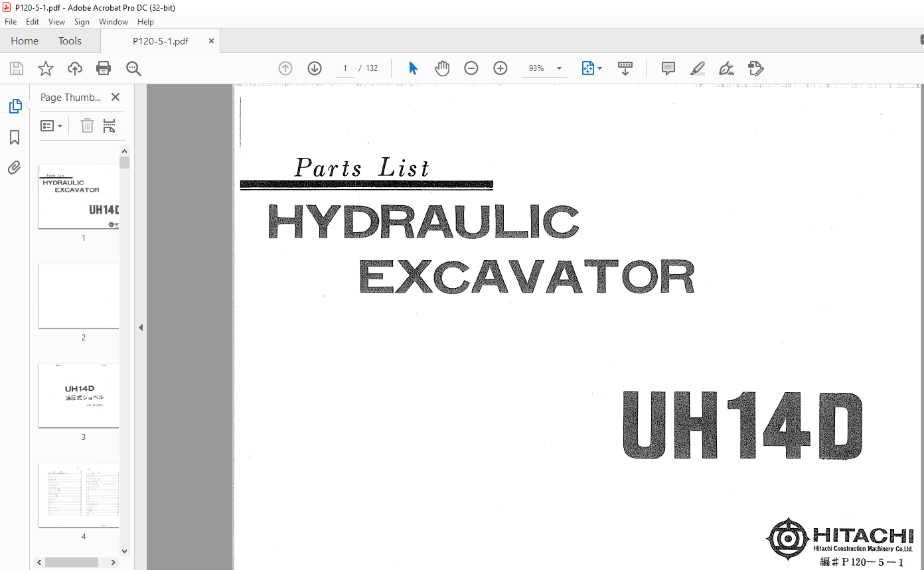Switch to the Home tab
Image resolution: width=924 pixels, height=570 pixels.
[25, 41]
